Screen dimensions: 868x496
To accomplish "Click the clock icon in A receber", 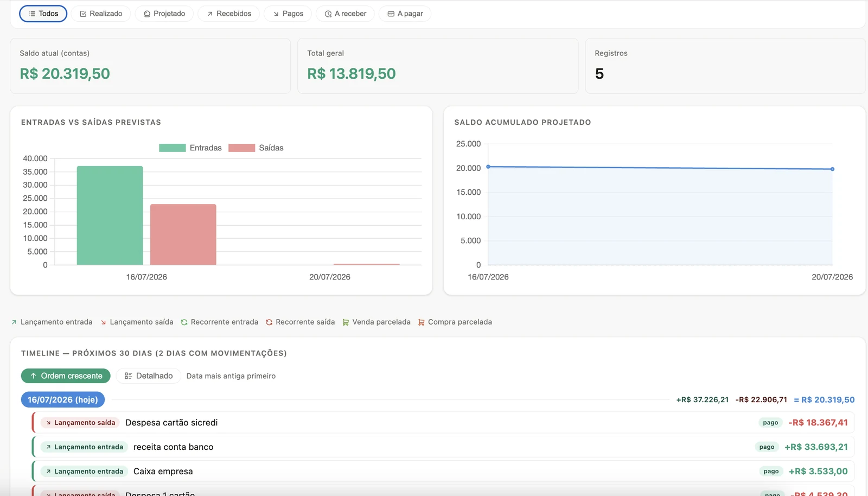I will pyautogui.click(x=328, y=14).
